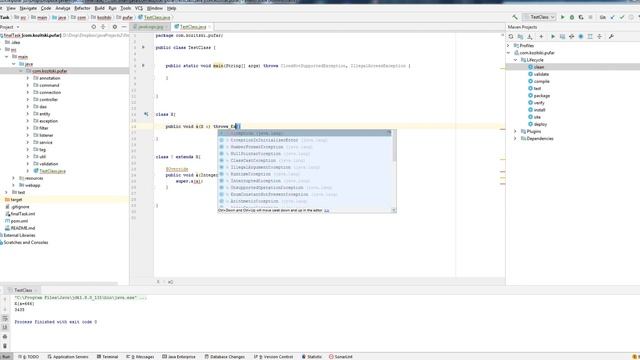Image resolution: width=640 pixels, height=360 pixels.
Task: Select the TestClass tab in Run panel
Action: click(x=23, y=290)
